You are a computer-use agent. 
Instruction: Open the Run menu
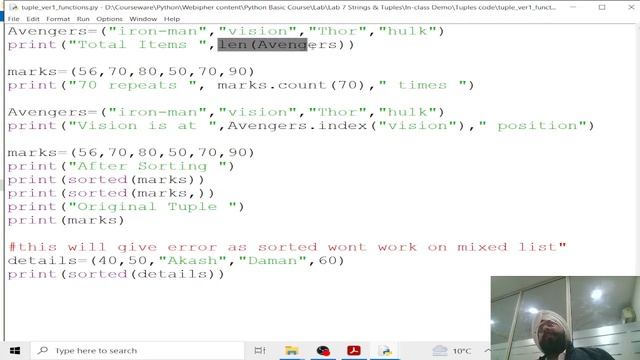pos(83,19)
